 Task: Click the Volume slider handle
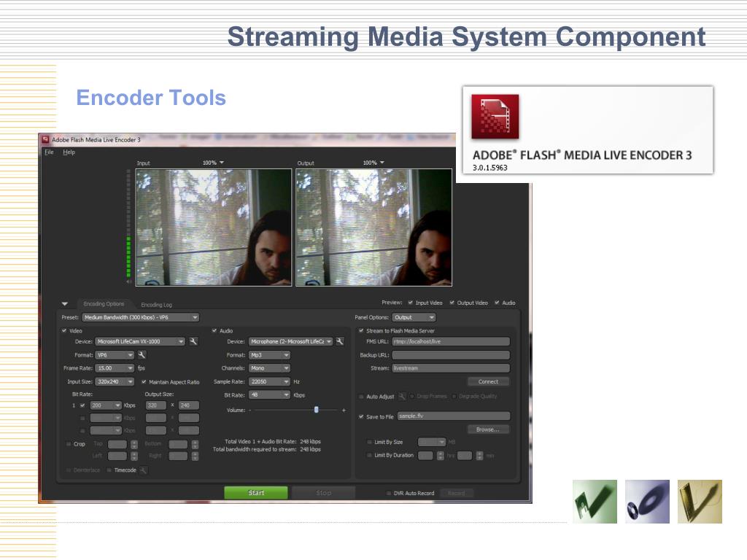coord(317,410)
